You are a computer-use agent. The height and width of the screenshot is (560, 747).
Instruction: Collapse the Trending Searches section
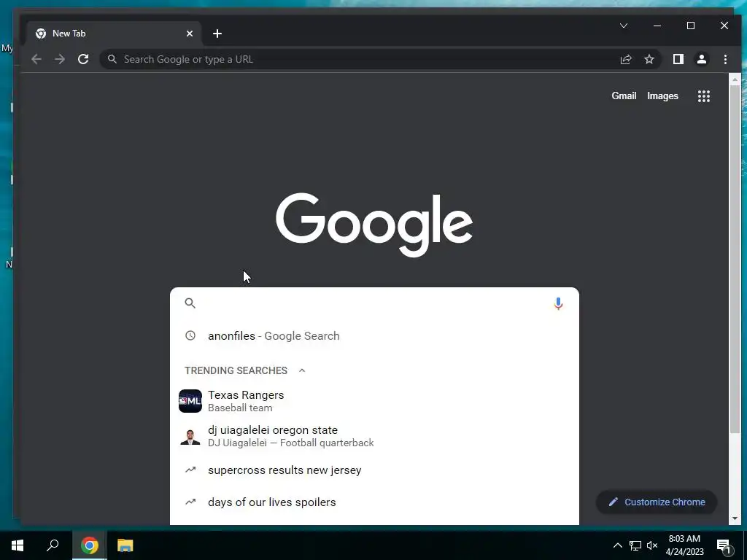302,370
